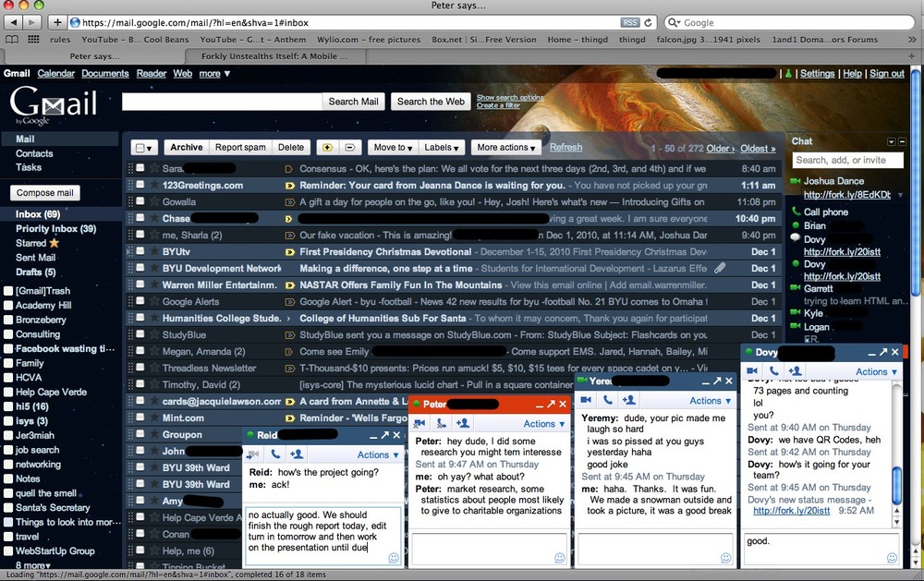Open Actions menu in Reid chat
Image resolution: width=924 pixels, height=581 pixels.
click(x=378, y=454)
